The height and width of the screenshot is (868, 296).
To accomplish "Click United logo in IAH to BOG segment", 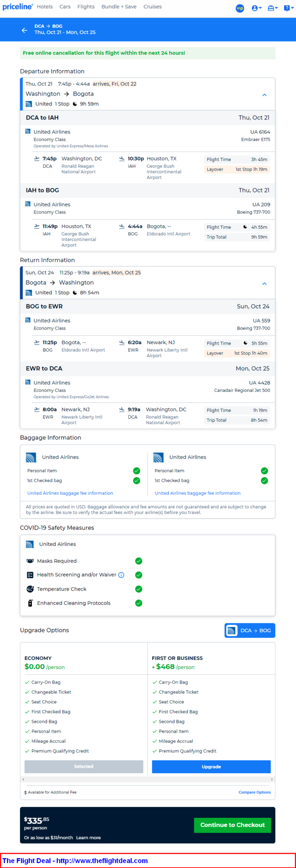I will pos(28,204).
